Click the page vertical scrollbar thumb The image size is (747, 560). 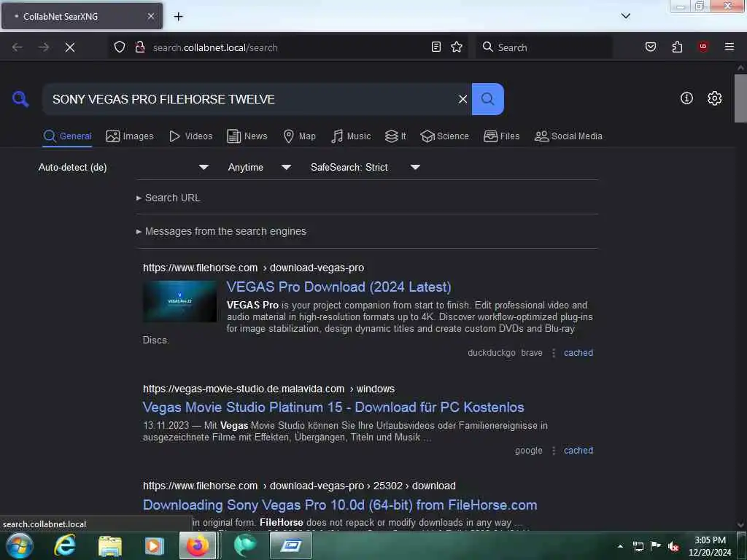coord(740,98)
